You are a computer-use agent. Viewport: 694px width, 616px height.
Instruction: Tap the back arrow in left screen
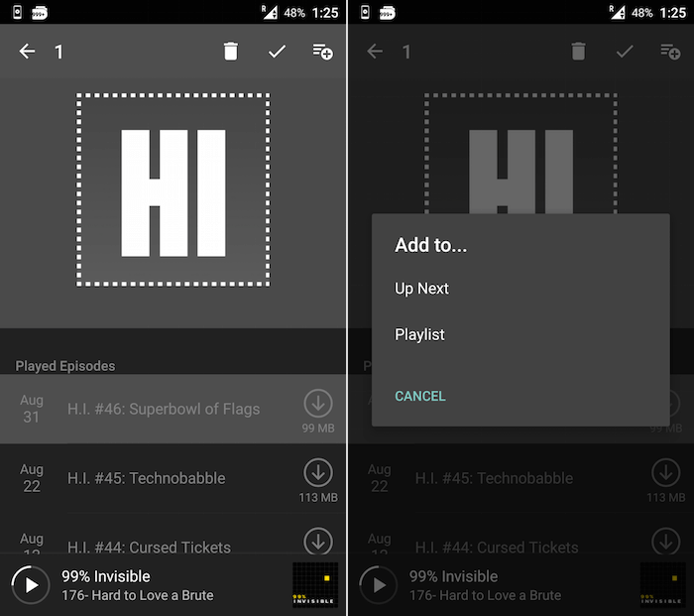click(27, 52)
